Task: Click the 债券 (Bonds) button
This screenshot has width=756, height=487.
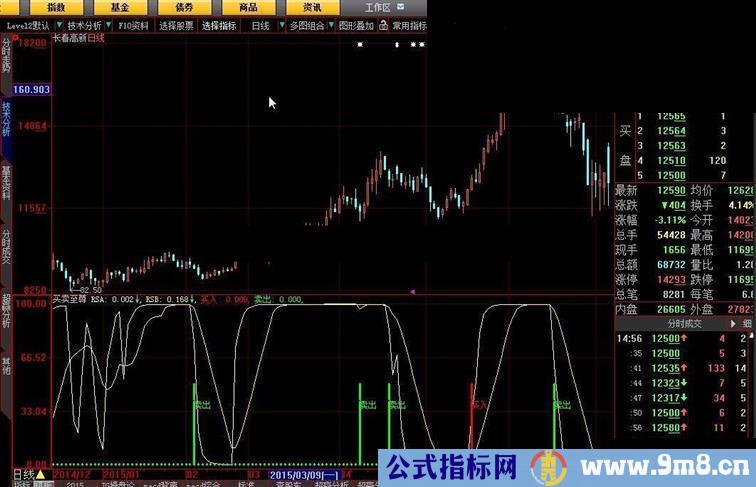Action: 184,7
